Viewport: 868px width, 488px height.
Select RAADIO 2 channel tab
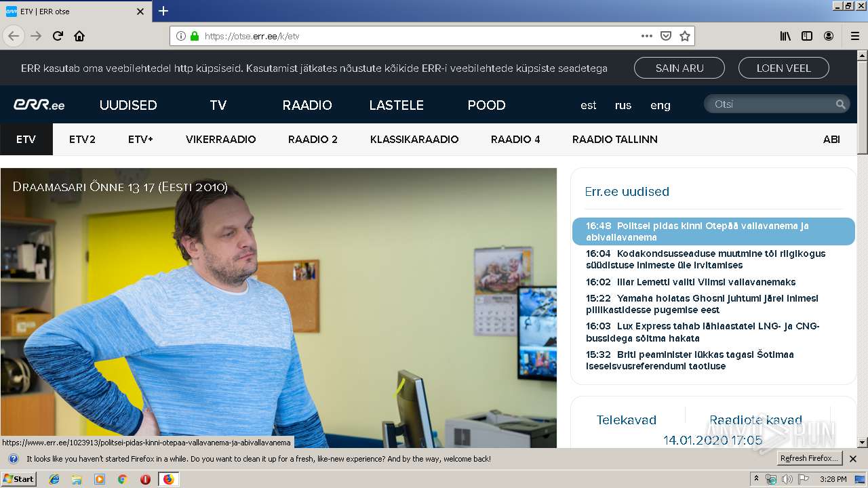pyautogui.click(x=313, y=140)
